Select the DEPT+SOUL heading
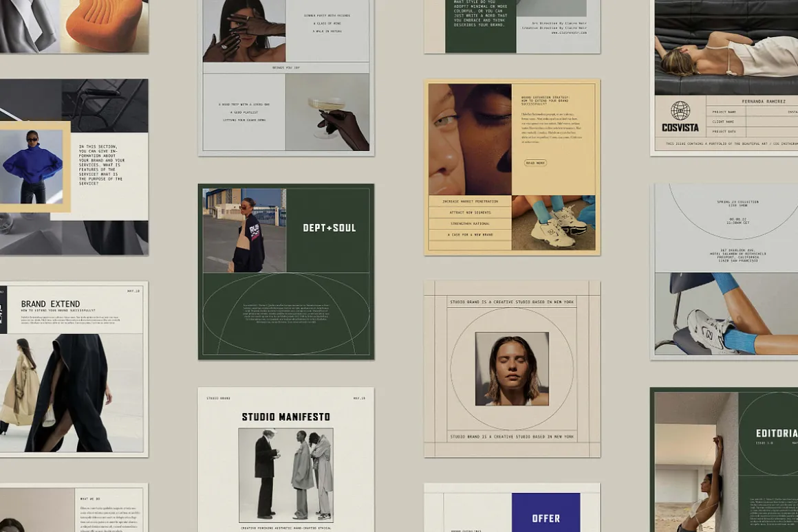 pos(330,228)
